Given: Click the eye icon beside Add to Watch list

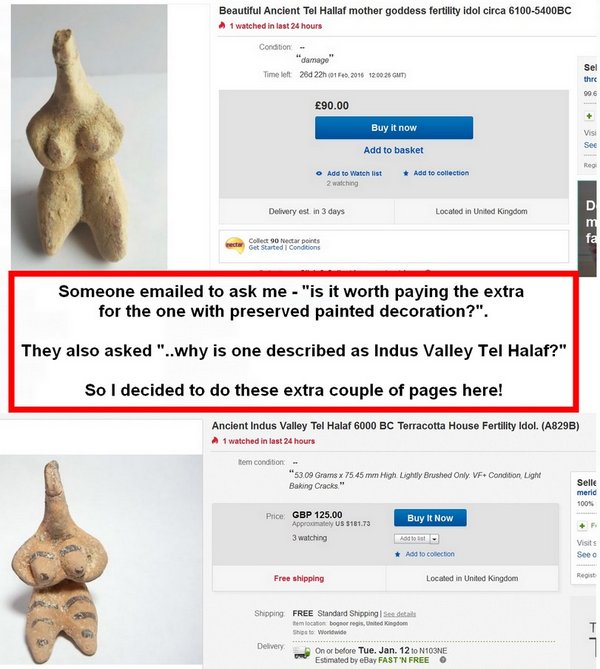Looking at the screenshot, I should [319, 174].
